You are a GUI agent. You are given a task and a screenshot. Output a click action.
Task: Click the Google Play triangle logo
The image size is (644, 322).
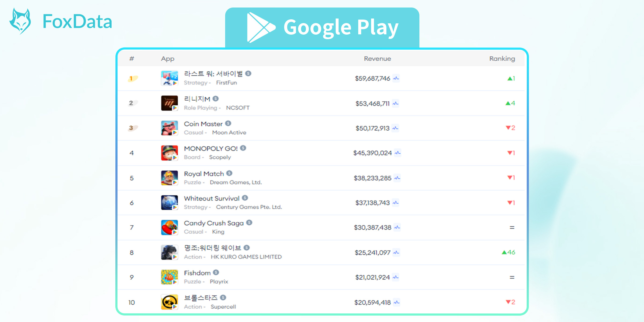[261, 27]
